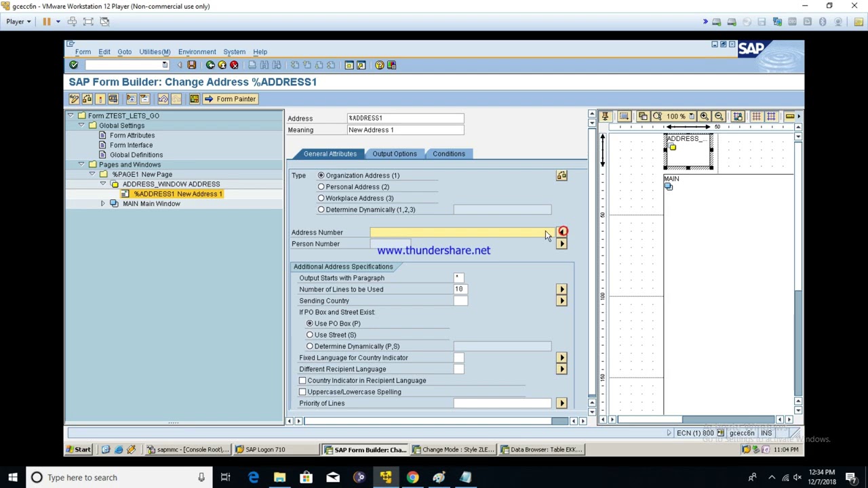The width and height of the screenshot is (868, 488).
Task: Collapse the Pages and Windows node
Action: 81,165
